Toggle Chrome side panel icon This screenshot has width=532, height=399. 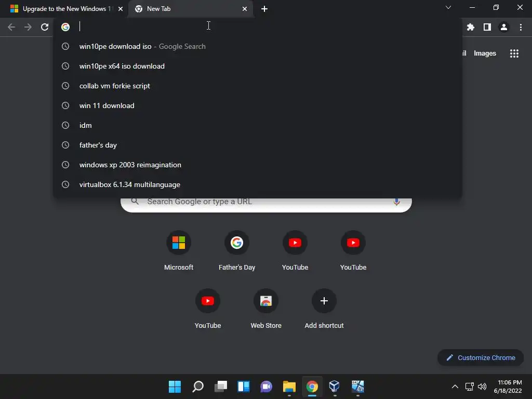pyautogui.click(x=487, y=27)
